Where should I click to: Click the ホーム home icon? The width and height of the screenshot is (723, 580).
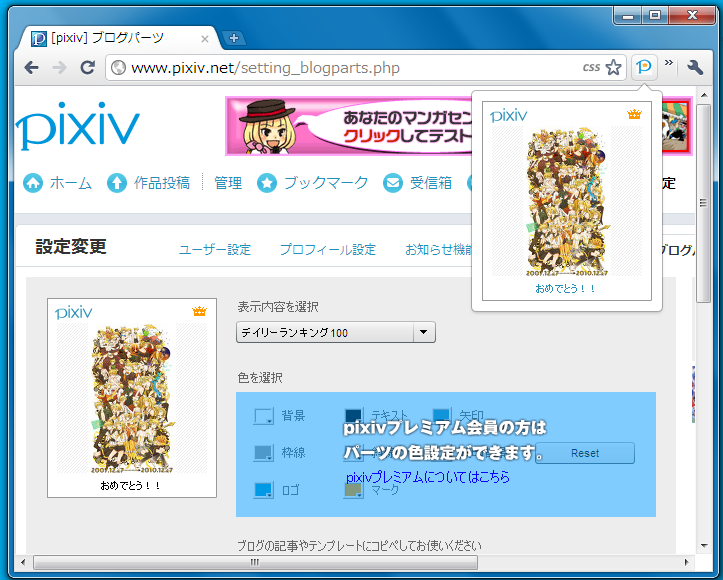[x=33, y=183]
